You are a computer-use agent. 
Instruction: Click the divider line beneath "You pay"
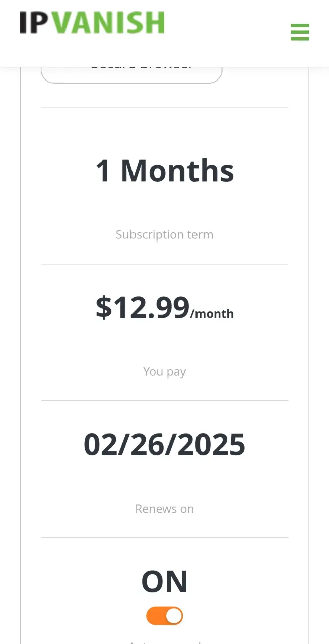point(165,401)
